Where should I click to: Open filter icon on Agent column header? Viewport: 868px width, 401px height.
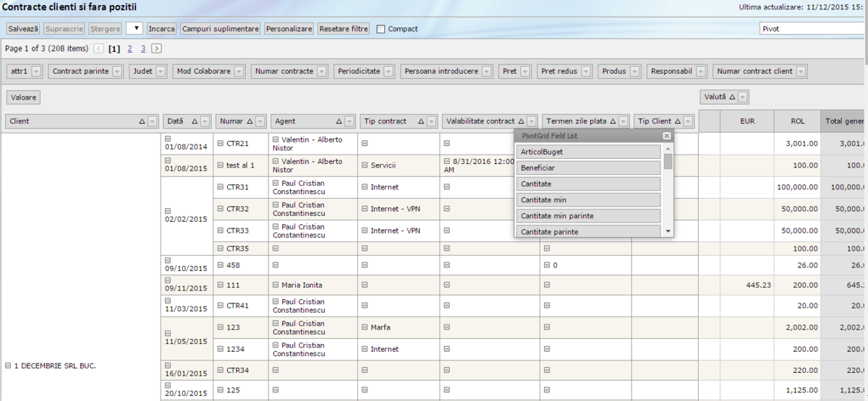(x=350, y=121)
